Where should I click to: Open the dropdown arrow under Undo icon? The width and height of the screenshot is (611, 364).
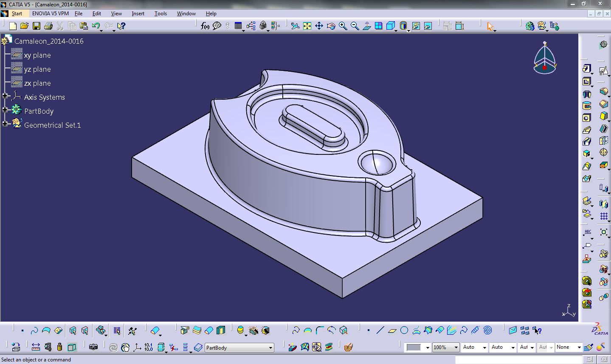tap(102, 30)
